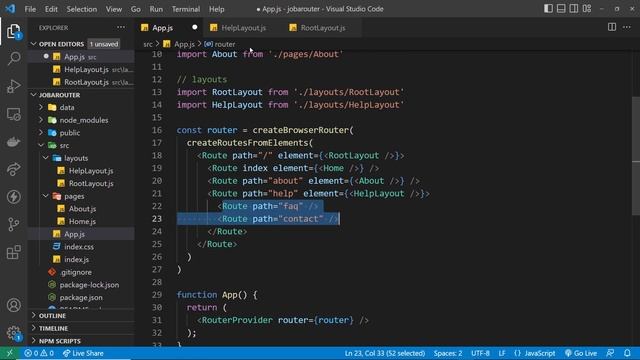Click unsaved dot on App.js tab

[194, 27]
